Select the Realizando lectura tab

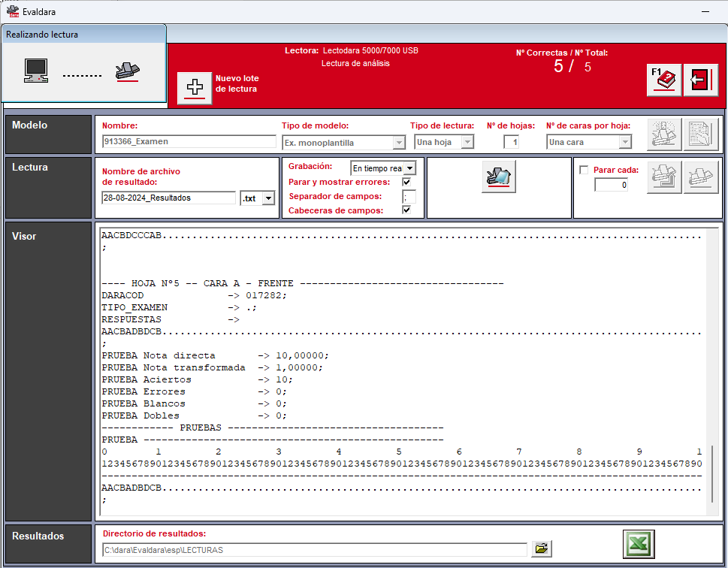click(84, 34)
